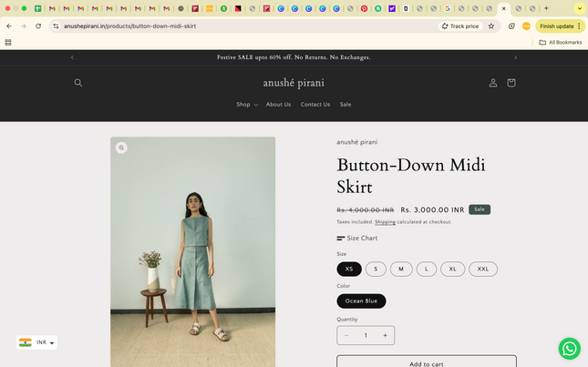The width and height of the screenshot is (588, 367).
Task: Open the site search magnifier icon
Action: pos(78,83)
